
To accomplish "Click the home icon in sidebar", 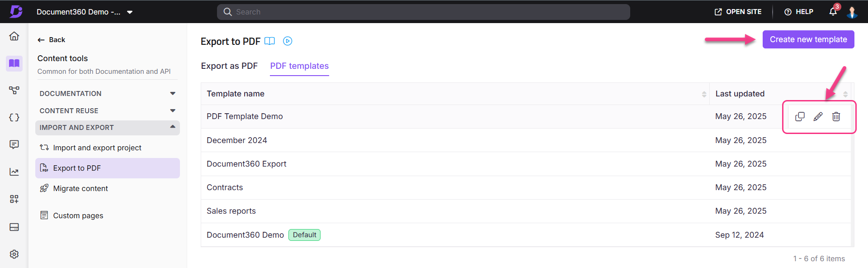I will tap(14, 36).
